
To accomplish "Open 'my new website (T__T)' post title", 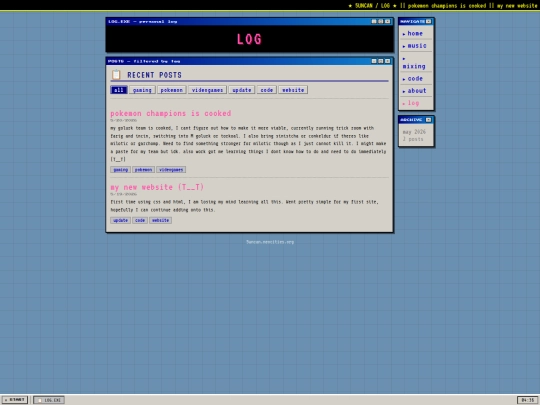I will point(157,187).
